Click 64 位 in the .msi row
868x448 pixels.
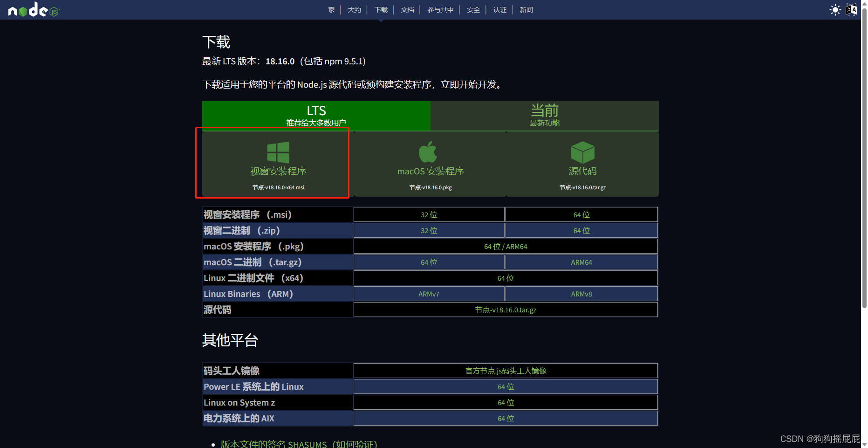point(581,214)
